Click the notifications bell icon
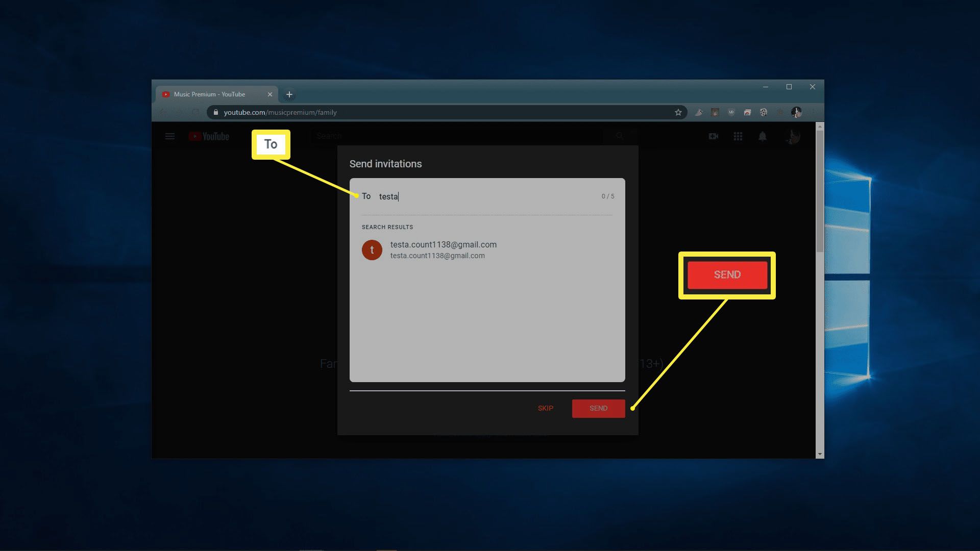This screenshot has height=551, width=980. (763, 137)
